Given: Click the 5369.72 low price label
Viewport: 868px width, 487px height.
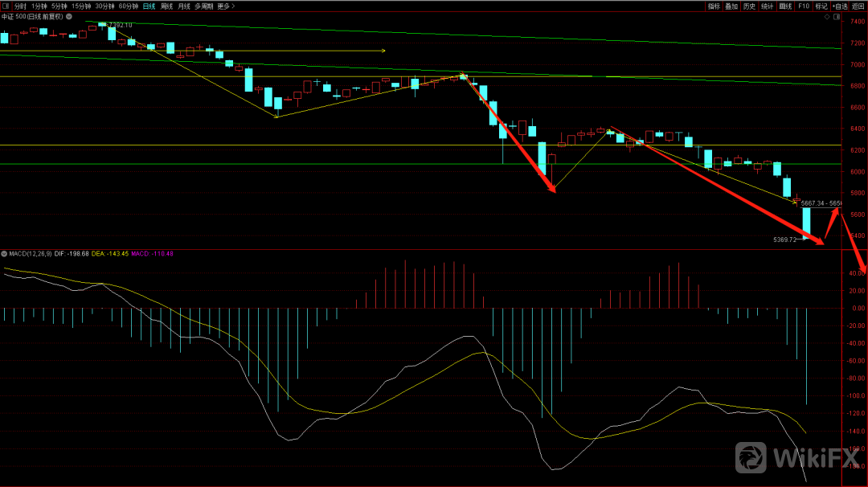Looking at the screenshot, I should [x=784, y=239].
